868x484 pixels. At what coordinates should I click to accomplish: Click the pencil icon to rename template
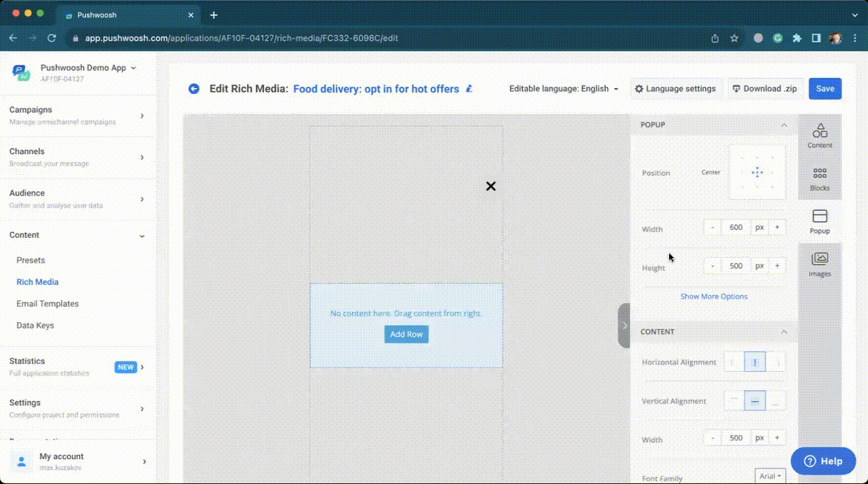pos(470,89)
